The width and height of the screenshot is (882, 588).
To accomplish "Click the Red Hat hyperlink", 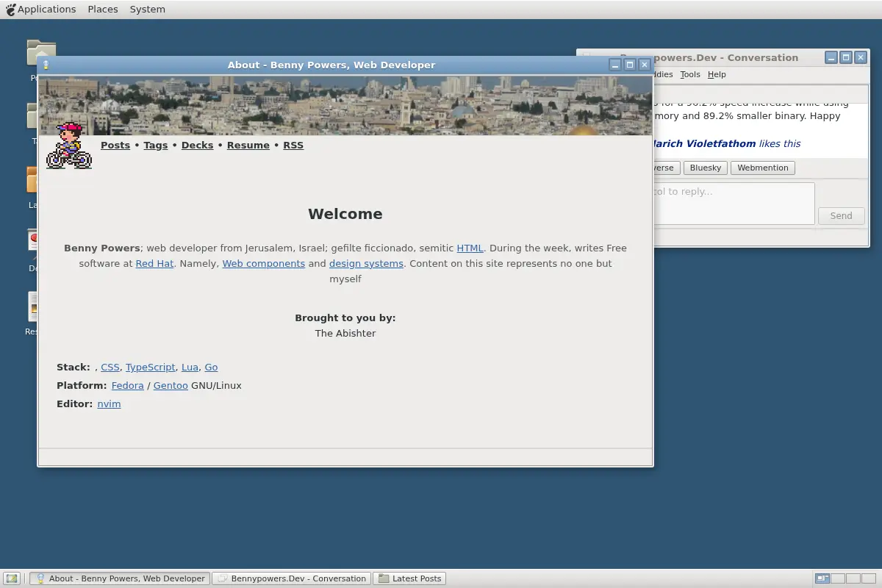I will point(154,263).
